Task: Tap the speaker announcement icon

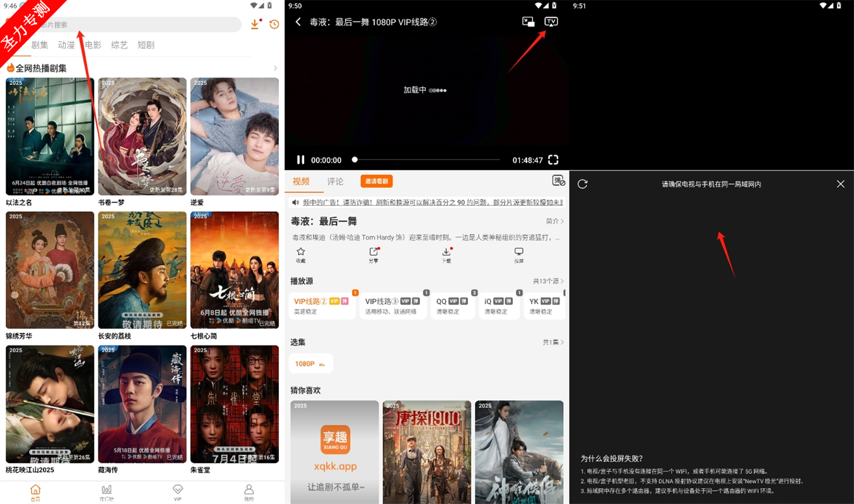Action: coord(294,202)
